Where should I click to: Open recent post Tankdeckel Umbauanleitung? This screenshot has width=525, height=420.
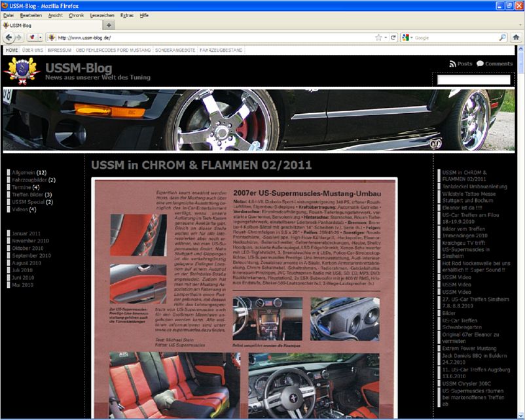click(475, 186)
